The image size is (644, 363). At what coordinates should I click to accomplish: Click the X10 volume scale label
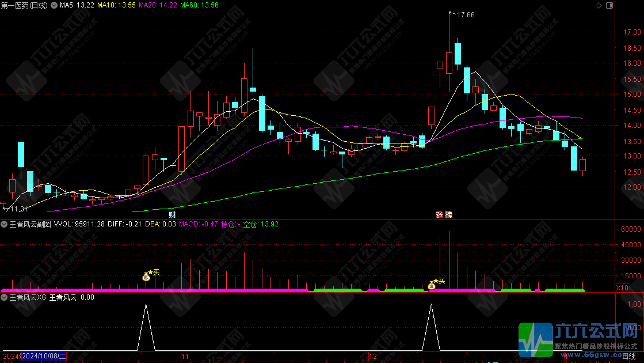tap(622, 288)
